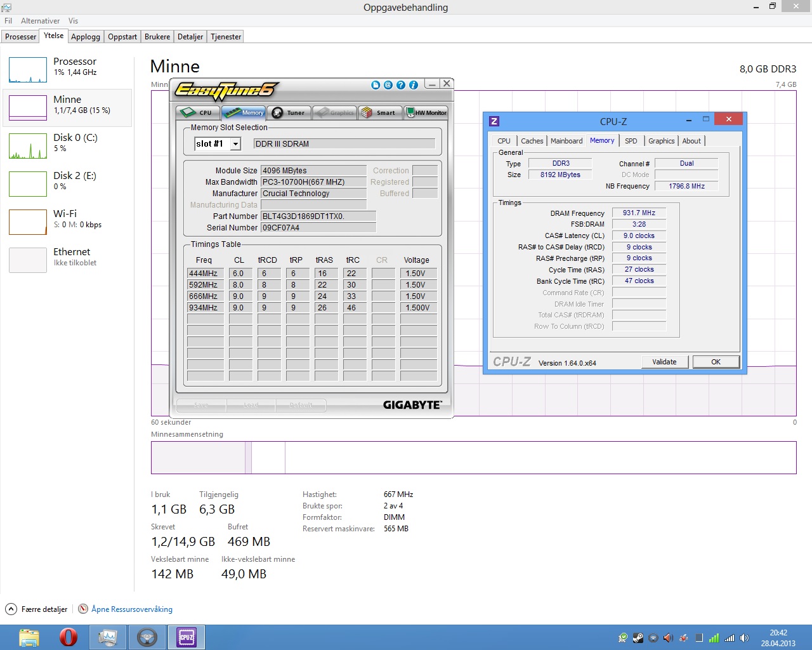Image resolution: width=812 pixels, height=650 pixels.
Task: Click the CPU-Z window title bar Z icon
Action: (494, 121)
